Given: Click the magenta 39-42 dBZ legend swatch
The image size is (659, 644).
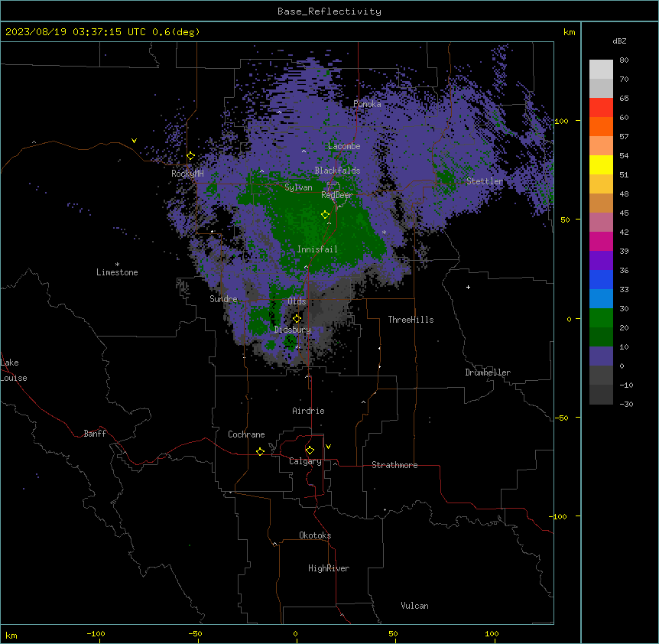Looking at the screenshot, I should [x=601, y=241].
